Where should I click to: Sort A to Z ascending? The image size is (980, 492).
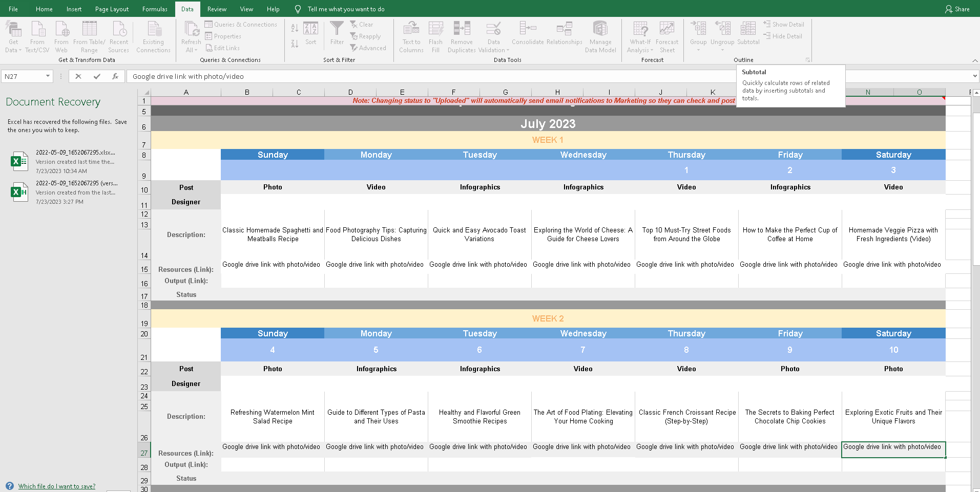pos(295,28)
